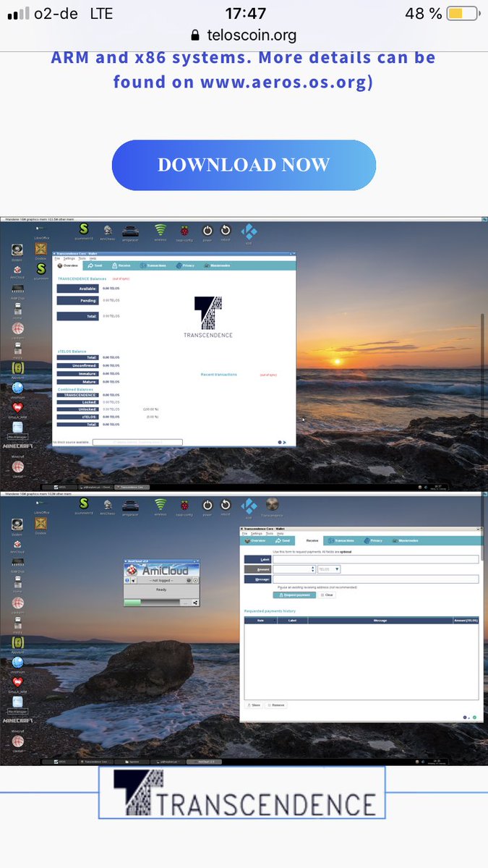Click reboot icon in AmiCloud desktop screenshot
Viewport: 488px width, 868px height.
(225, 505)
